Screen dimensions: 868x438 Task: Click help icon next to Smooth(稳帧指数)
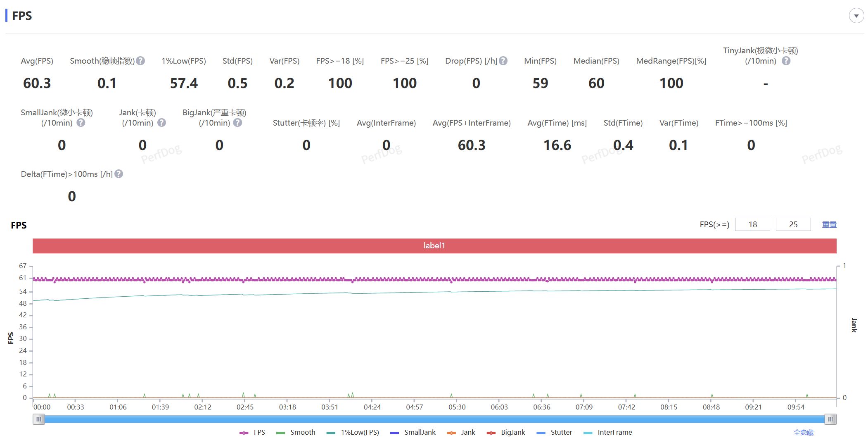coord(140,61)
